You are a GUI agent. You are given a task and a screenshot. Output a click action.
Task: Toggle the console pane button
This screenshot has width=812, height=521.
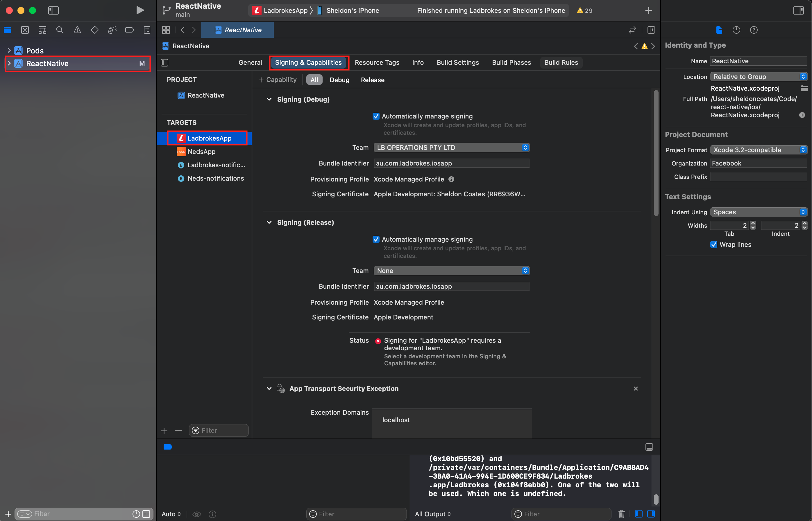point(651,514)
